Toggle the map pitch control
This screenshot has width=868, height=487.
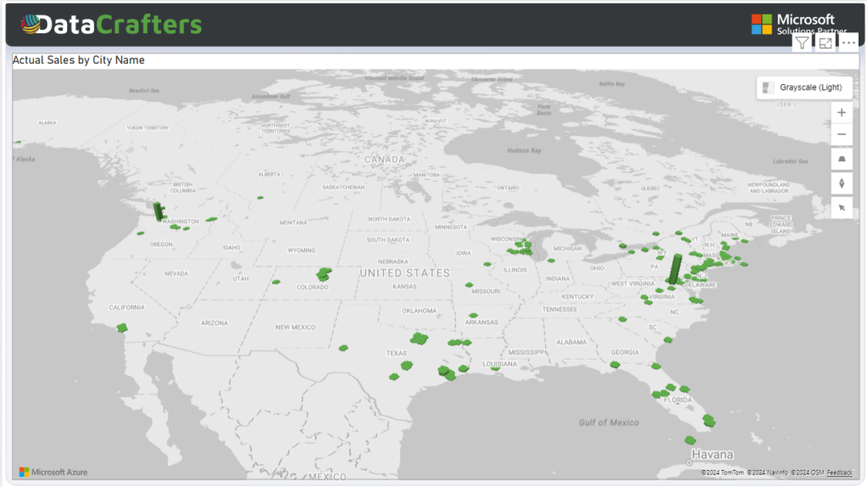tap(841, 160)
